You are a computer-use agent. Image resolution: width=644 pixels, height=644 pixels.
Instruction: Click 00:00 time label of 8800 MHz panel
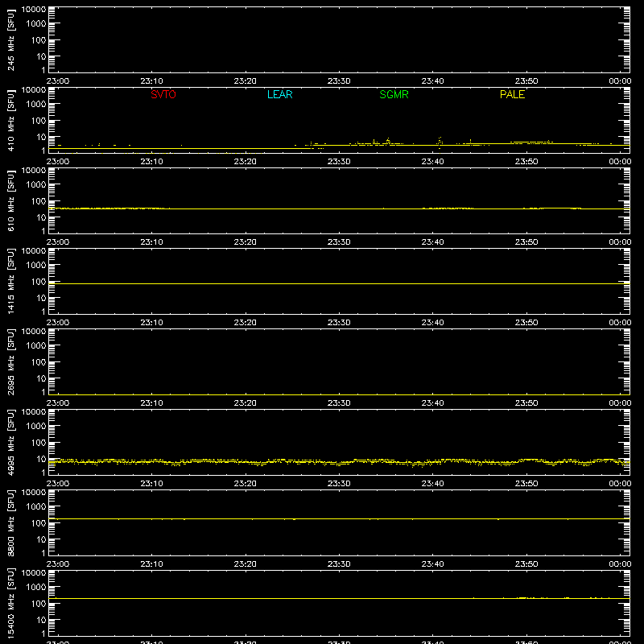coord(620,564)
